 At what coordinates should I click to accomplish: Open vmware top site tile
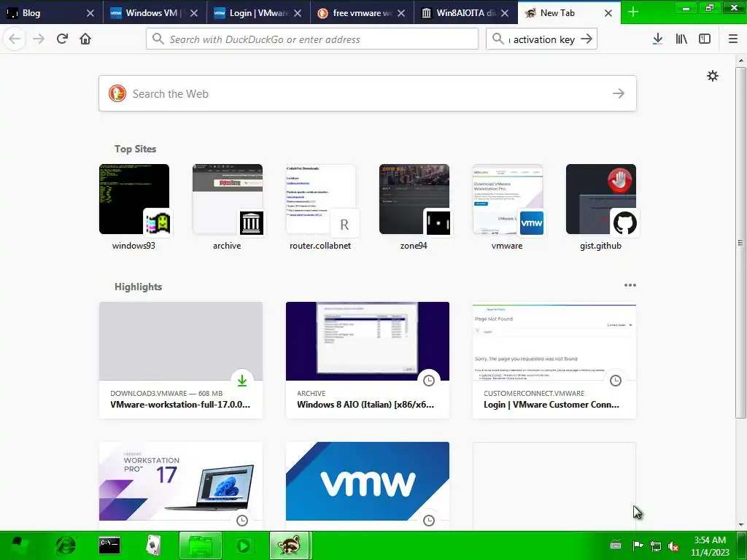tap(508, 208)
